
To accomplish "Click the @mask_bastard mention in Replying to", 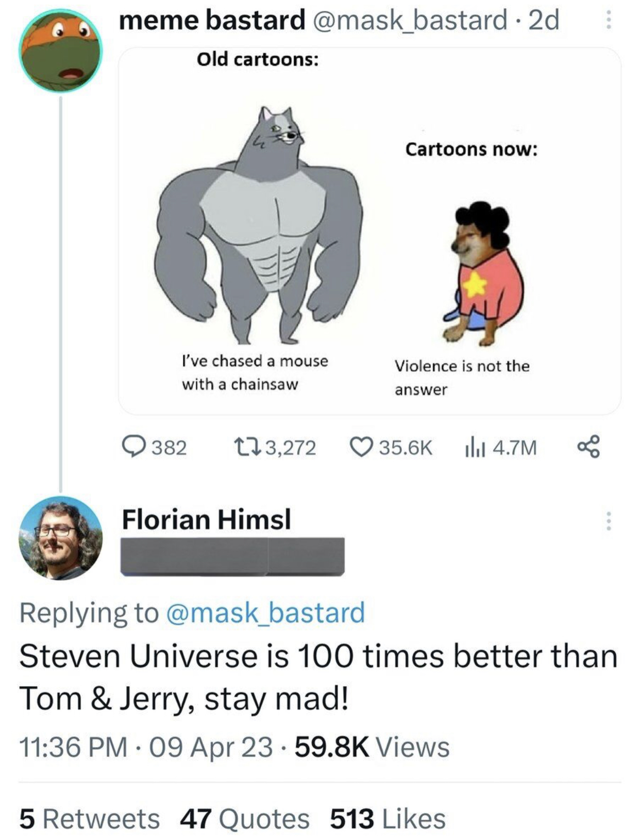I will (x=265, y=612).
